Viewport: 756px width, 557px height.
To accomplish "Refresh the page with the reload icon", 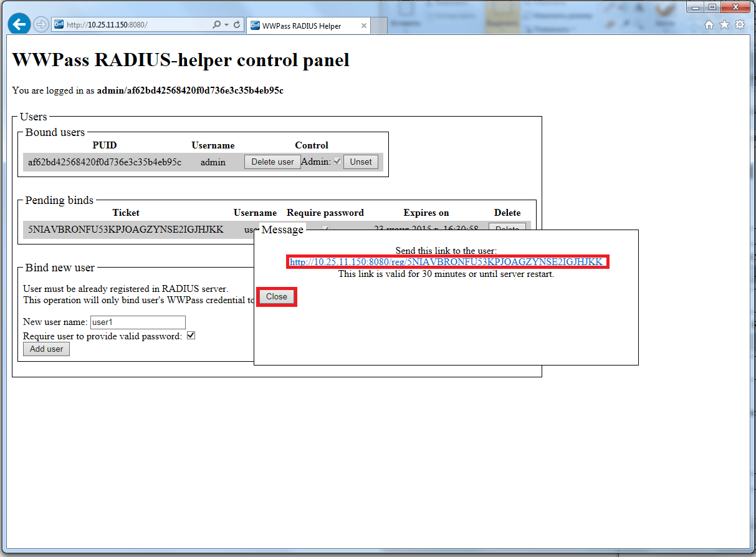I will click(x=237, y=25).
